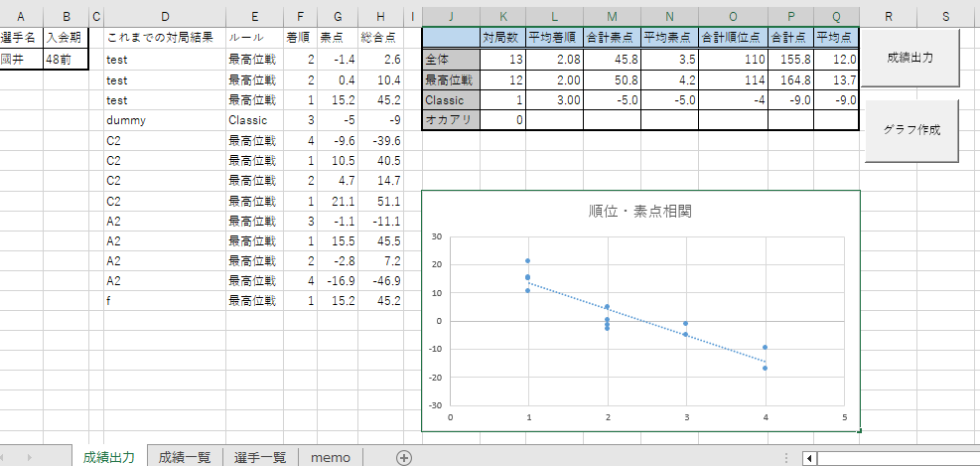Select cell with player name 國井
Image resolution: width=980 pixels, height=466 pixels.
pyautogui.click(x=22, y=60)
